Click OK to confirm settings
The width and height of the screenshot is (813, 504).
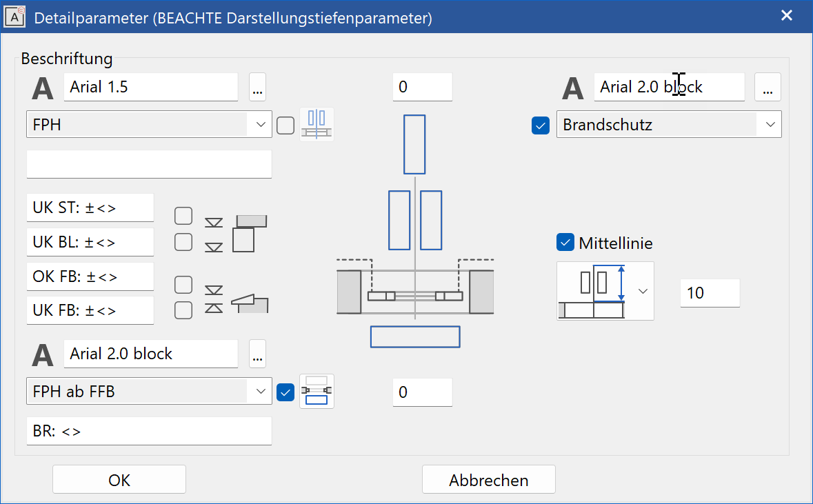(x=119, y=480)
